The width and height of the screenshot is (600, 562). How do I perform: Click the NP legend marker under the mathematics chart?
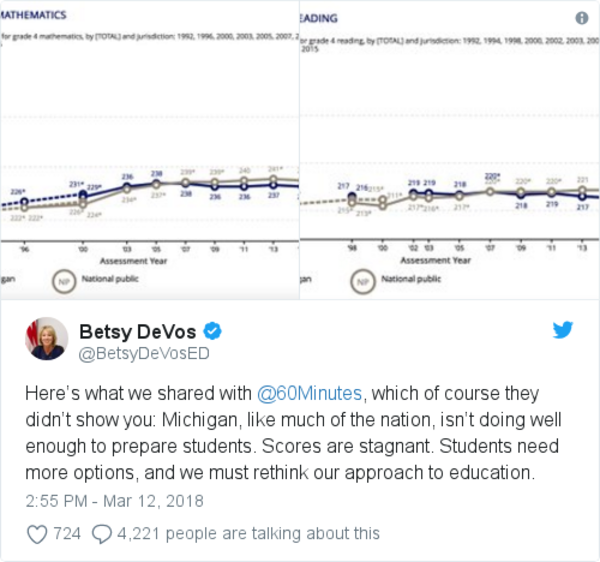pos(64,281)
